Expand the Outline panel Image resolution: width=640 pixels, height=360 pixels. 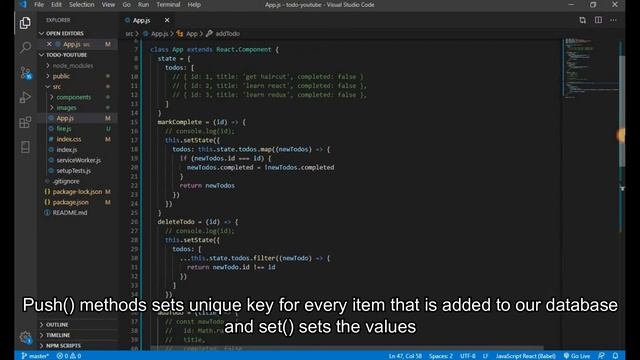pos(57,324)
